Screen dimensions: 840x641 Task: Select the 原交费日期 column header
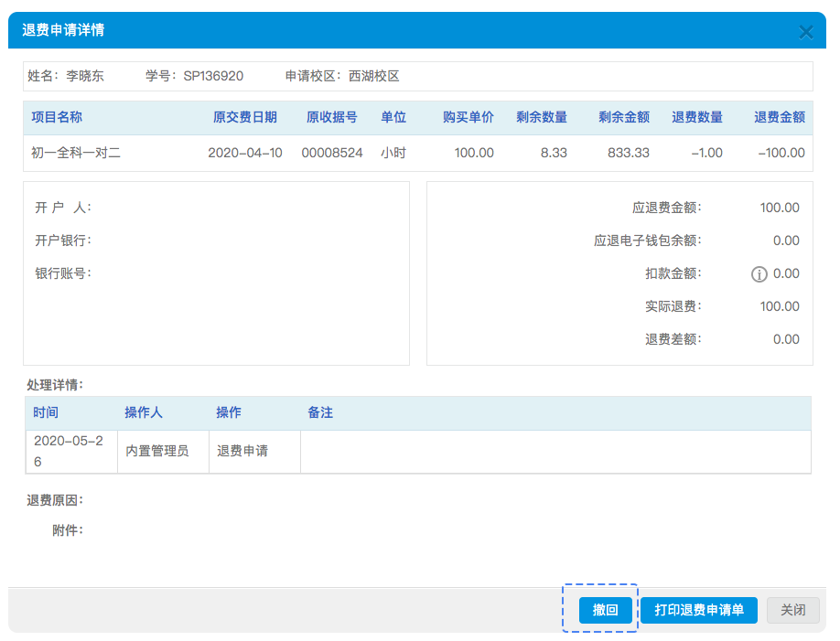tap(245, 117)
